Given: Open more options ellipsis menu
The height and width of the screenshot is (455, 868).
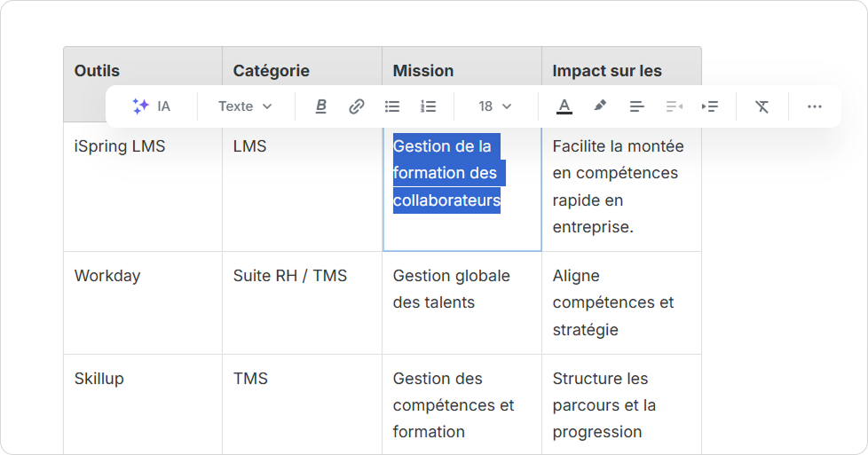Looking at the screenshot, I should click(x=814, y=106).
